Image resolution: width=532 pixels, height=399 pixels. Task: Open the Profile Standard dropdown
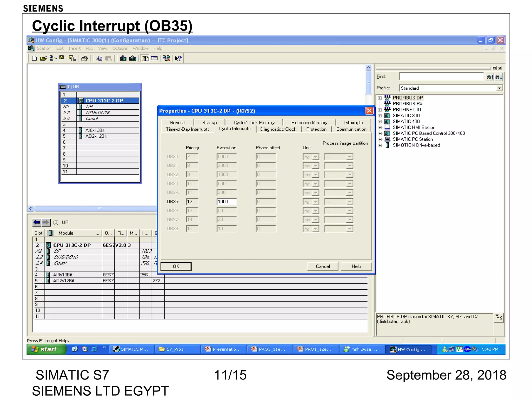pyautogui.click(x=499, y=88)
